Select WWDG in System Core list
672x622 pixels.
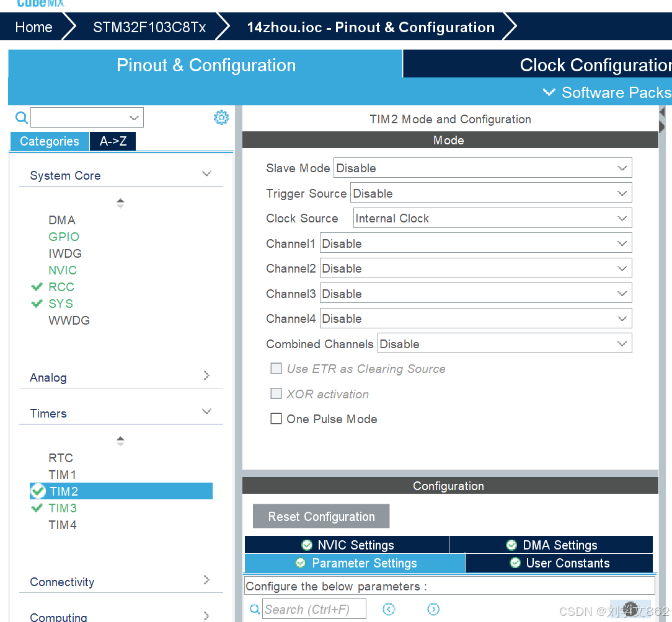[69, 320]
